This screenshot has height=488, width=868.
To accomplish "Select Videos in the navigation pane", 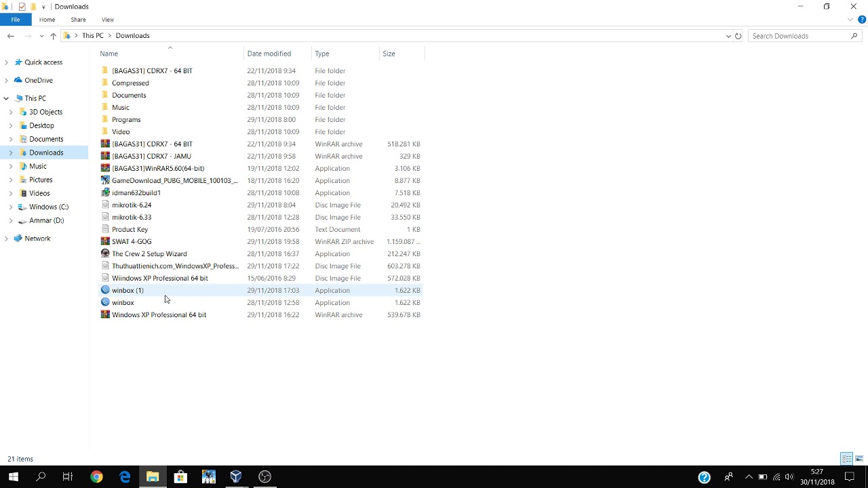I will pos(39,193).
